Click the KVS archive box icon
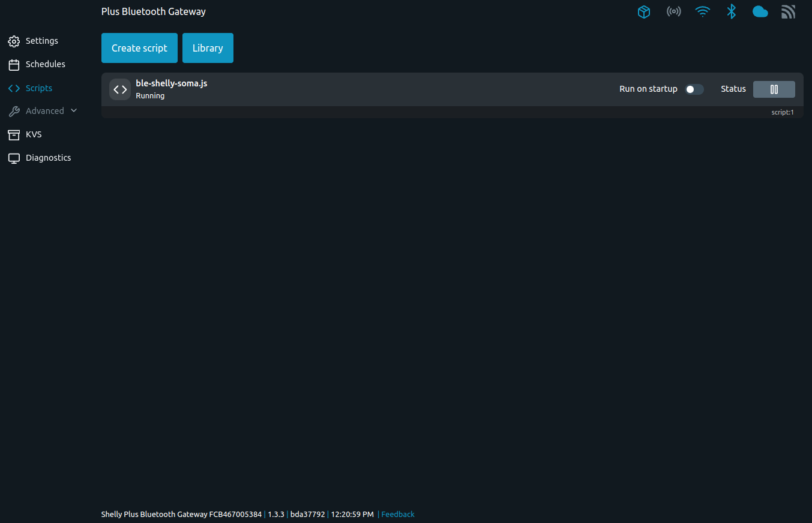The height and width of the screenshot is (523, 812). [14, 135]
